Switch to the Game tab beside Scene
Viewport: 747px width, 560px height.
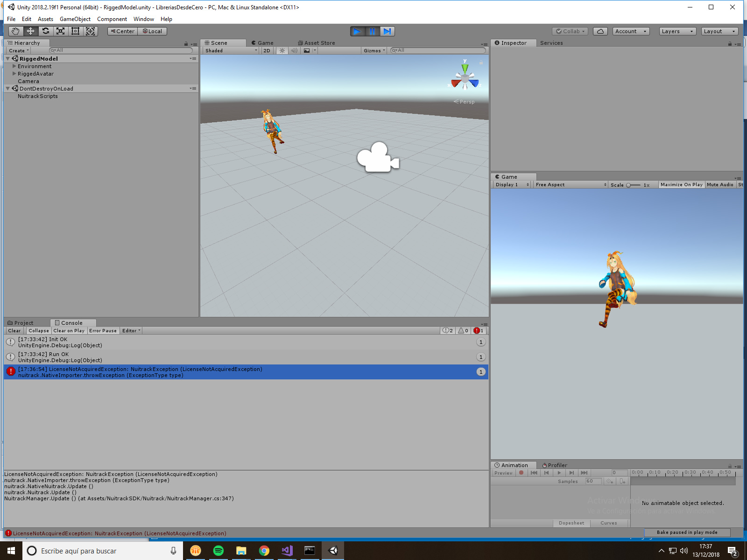(x=262, y=43)
